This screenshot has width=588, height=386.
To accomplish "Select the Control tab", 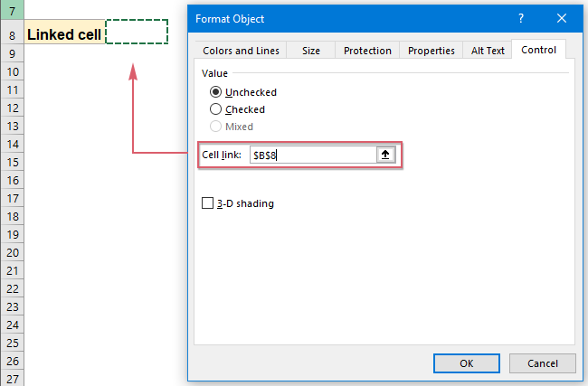I will click(539, 51).
